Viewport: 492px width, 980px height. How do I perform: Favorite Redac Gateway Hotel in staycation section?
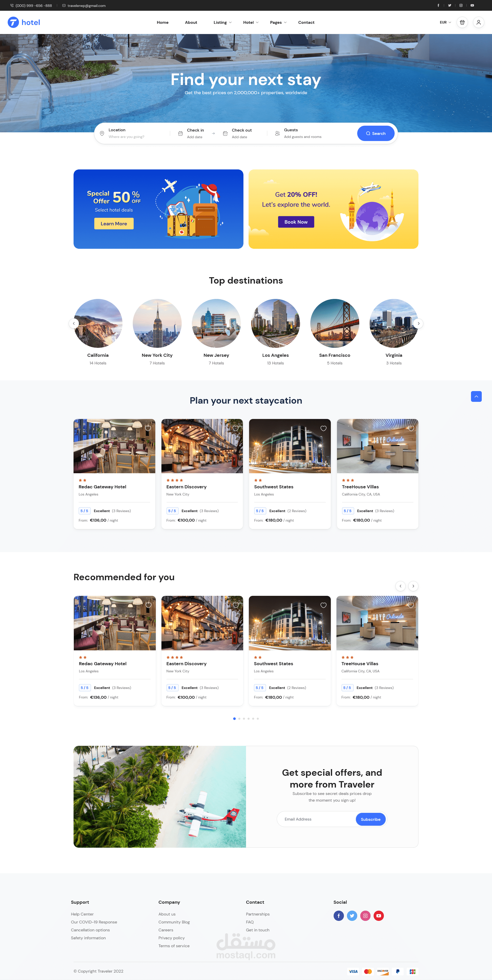pyautogui.click(x=148, y=428)
